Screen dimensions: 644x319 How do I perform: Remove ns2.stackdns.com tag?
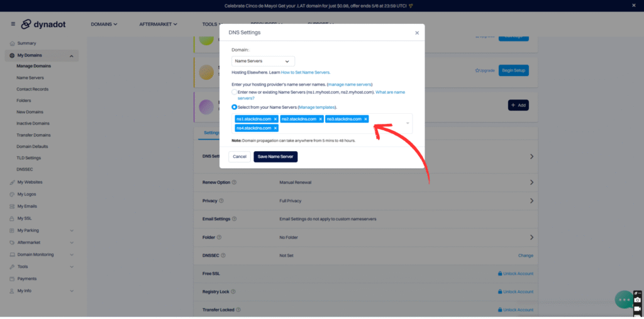[320, 119]
